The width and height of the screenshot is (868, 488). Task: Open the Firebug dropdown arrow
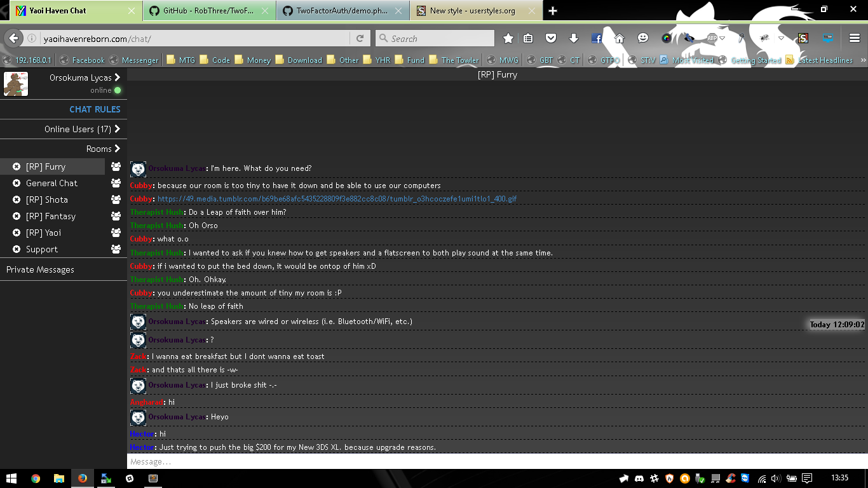tap(782, 38)
